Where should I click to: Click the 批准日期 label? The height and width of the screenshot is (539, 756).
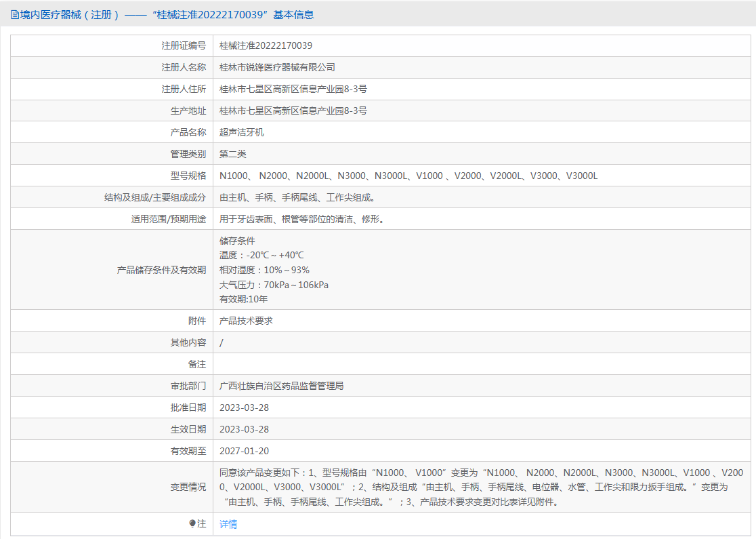[x=188, y=407]
